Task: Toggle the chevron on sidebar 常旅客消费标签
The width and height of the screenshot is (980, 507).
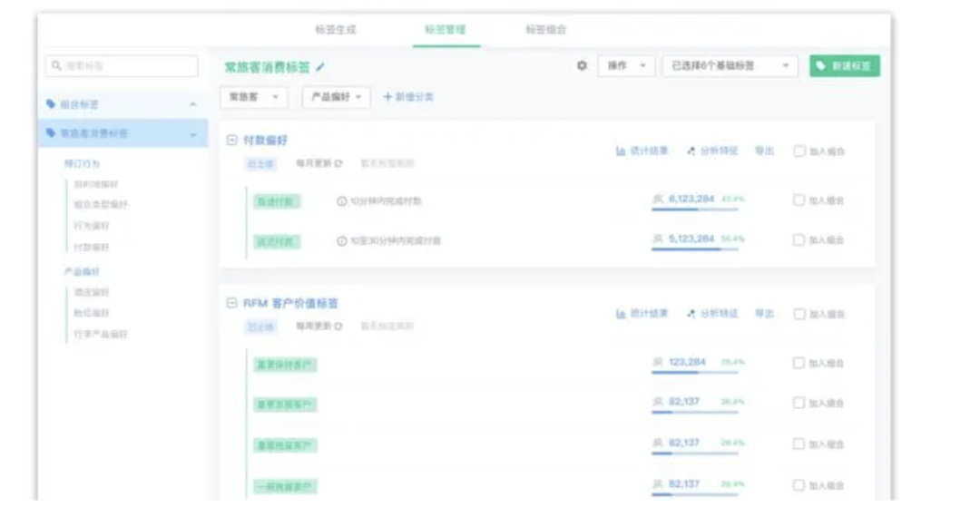Action: pyautogui.click(x=193, y=134)
